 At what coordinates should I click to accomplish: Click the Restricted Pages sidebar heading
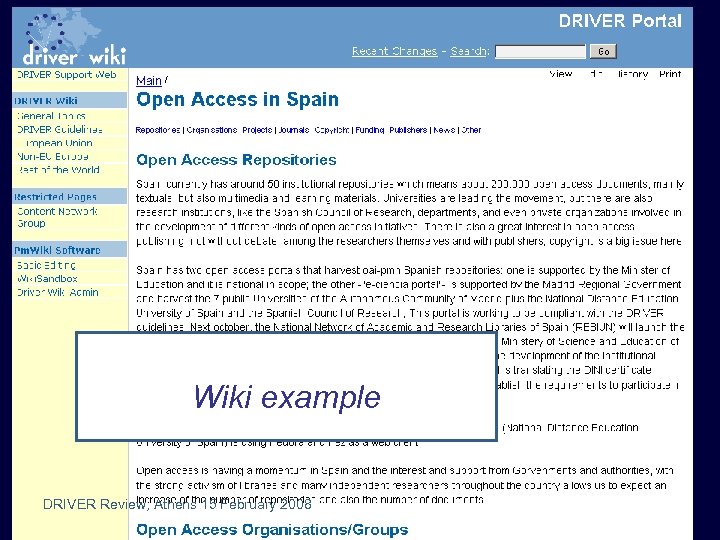(55, 197)
